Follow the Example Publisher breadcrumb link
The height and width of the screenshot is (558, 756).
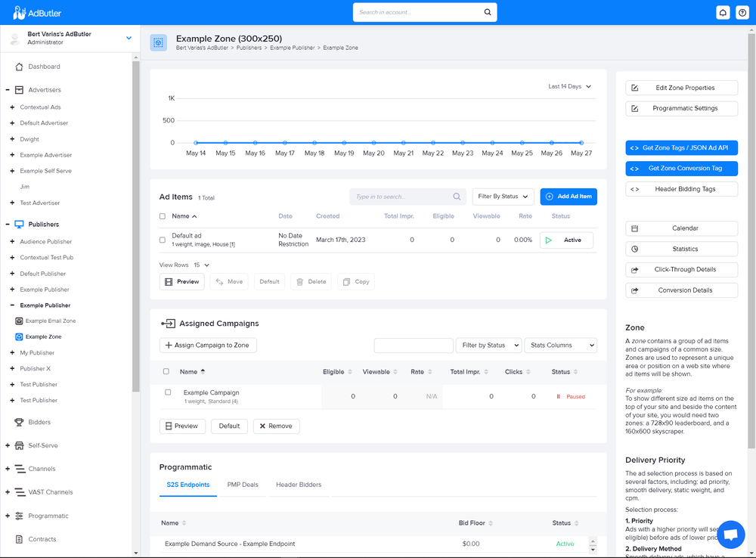(292, 48)
